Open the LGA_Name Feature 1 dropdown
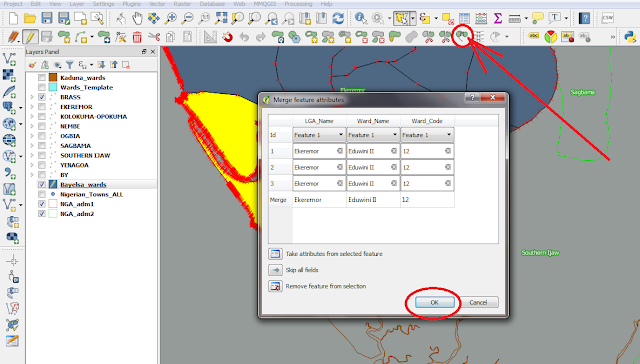 319,135
